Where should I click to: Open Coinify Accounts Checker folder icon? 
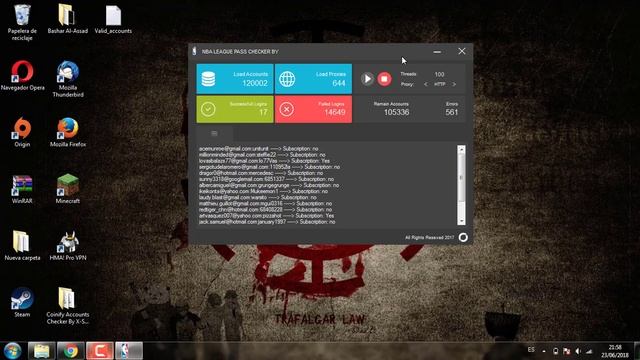pyautogui.click(x=68, y=306)
